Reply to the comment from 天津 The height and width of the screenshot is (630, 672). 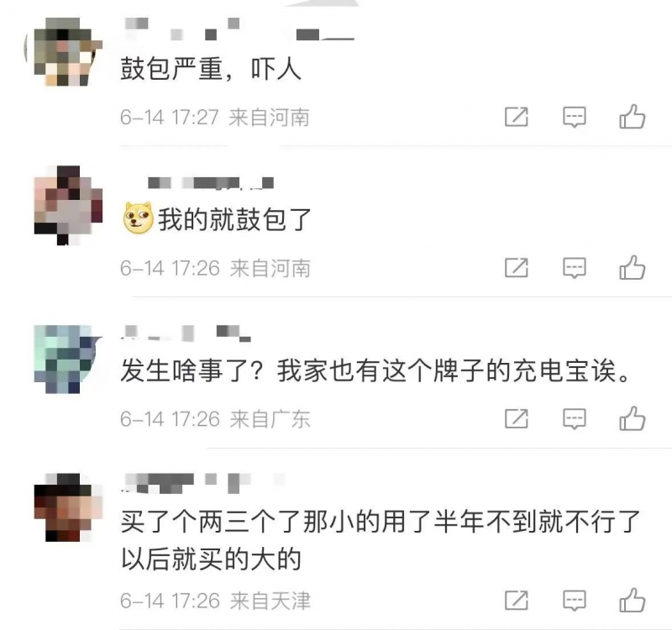tap(575, 601)
